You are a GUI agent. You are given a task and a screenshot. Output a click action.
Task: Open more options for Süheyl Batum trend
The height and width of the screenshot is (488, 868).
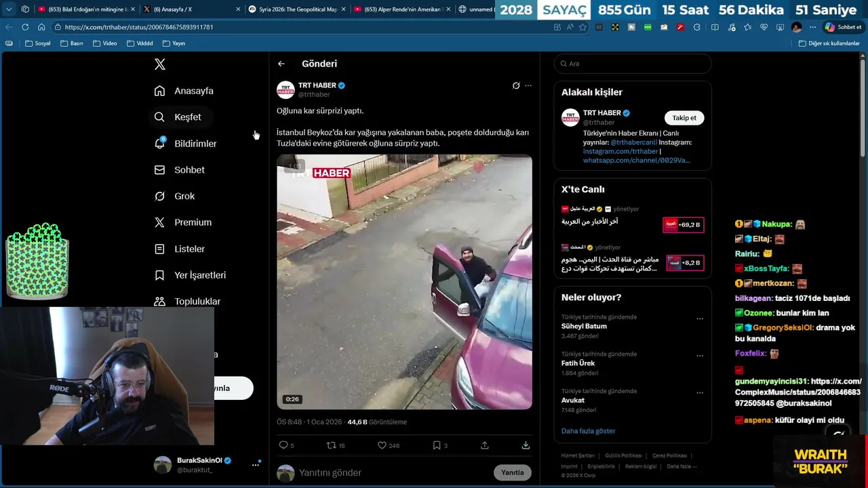coord(700,319)
